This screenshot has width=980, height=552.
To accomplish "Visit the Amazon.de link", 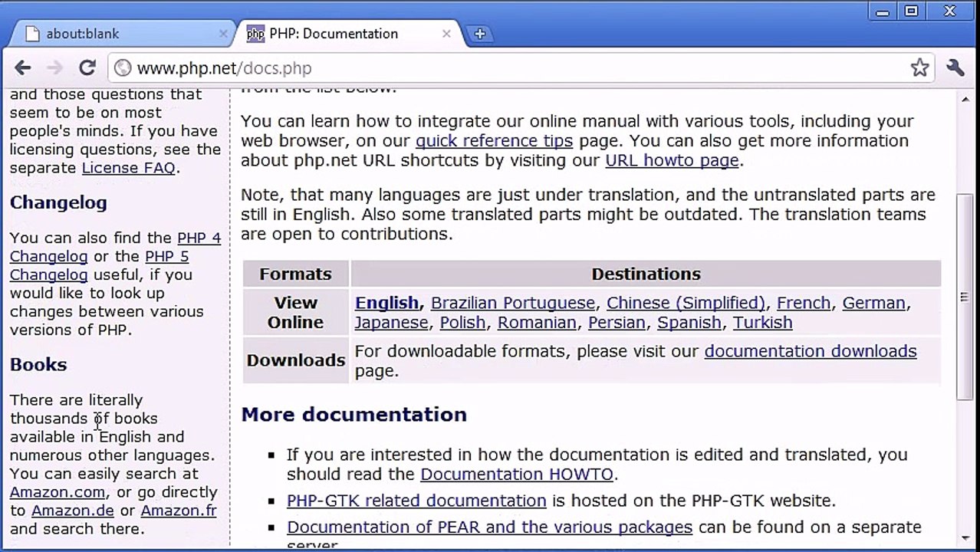I will [73, 511].
